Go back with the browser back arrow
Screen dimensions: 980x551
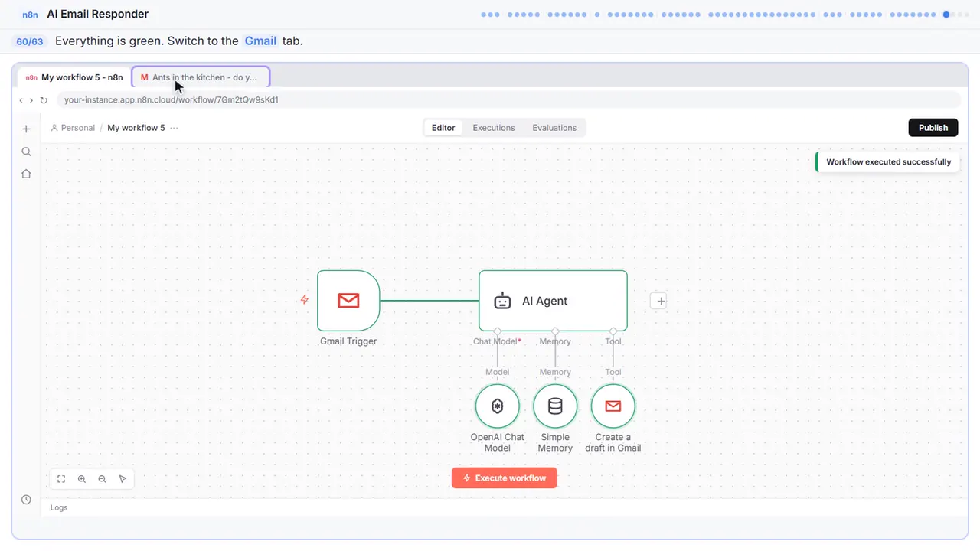(21, 100)
